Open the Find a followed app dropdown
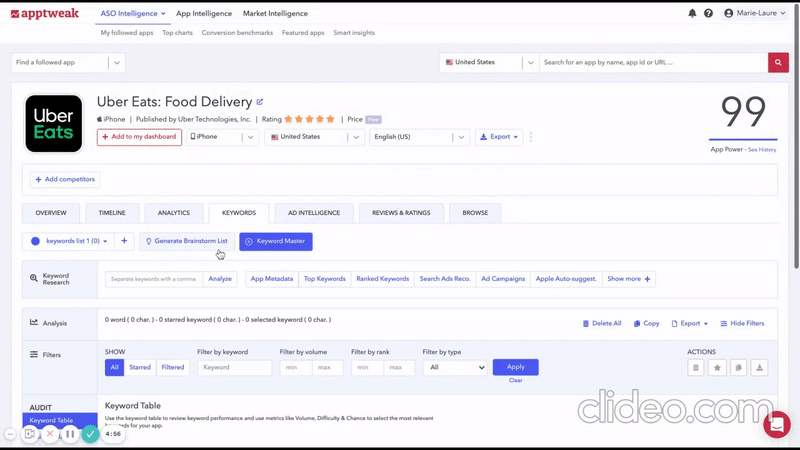The width and height of the screenshot is (800, 450). 68,62
